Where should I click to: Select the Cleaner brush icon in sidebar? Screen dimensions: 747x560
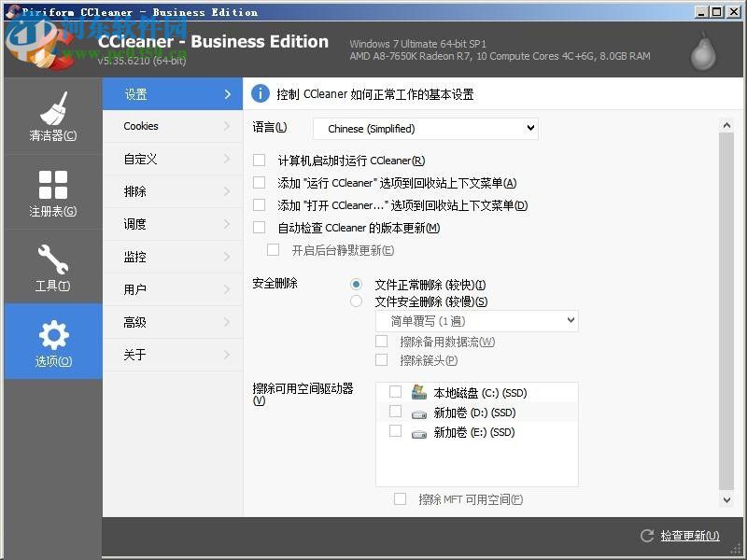coord(51,109)
